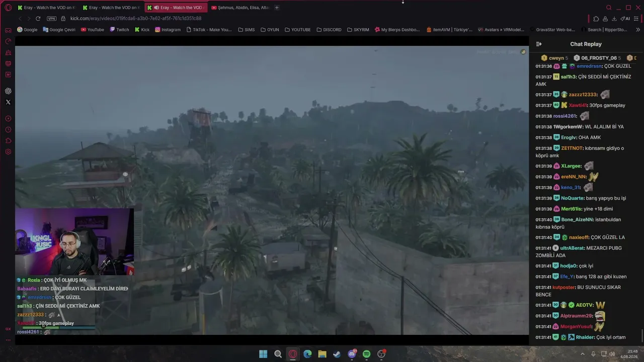Click the video player game footage

tap(272, 190)
